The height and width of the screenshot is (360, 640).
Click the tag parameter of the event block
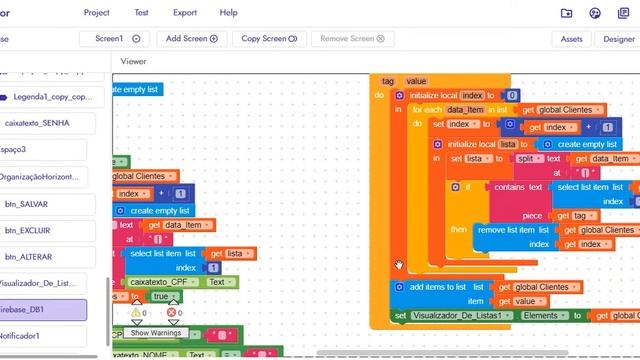(x=387, y=81)
